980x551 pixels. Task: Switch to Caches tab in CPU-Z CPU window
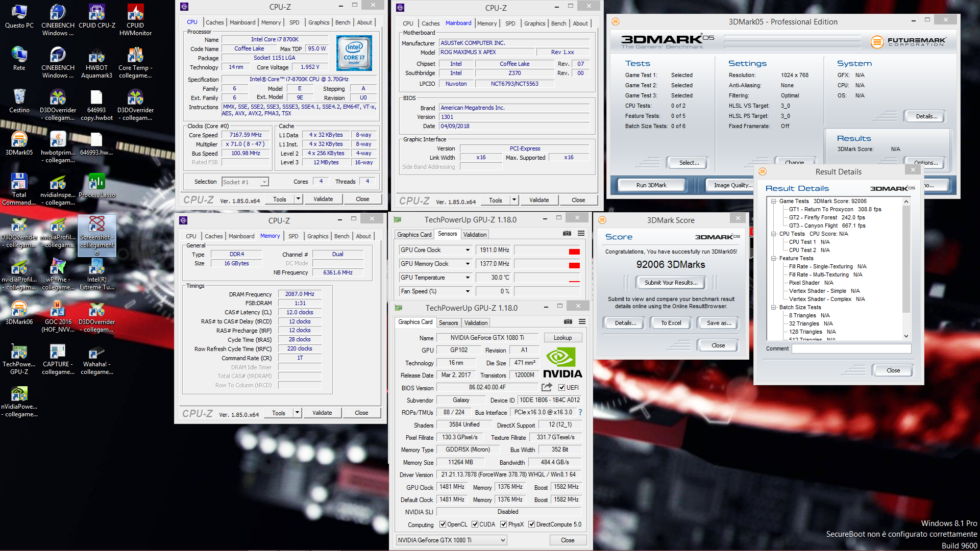pyautogui.click(x=214, y=22)
